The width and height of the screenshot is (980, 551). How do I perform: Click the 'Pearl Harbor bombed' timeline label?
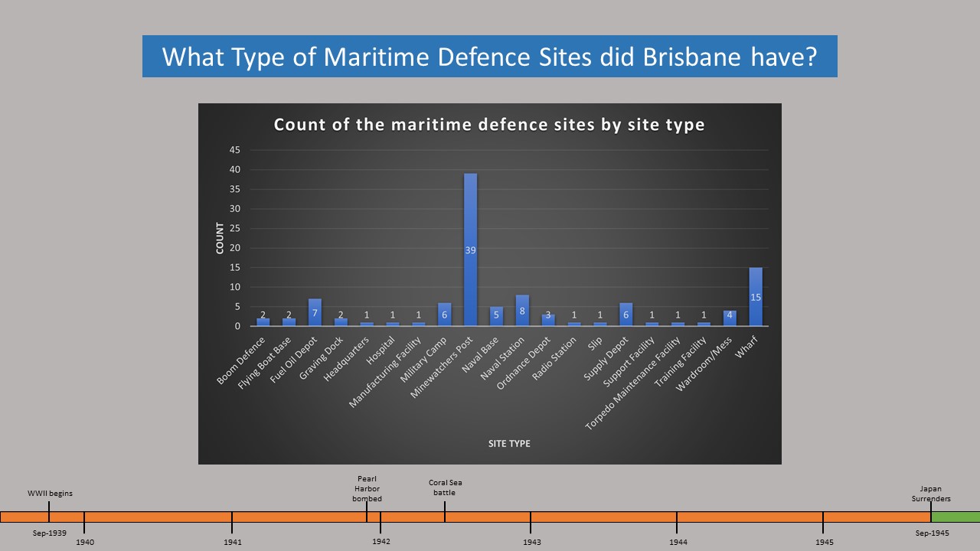pyautogui.click(x=367, y=488)
